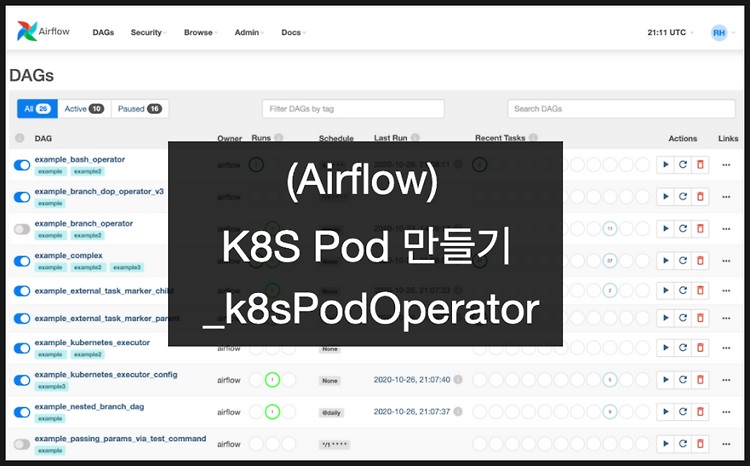Pause the example_bash_operator DAG toggle
750x466 pixels.
pos(22,165)
